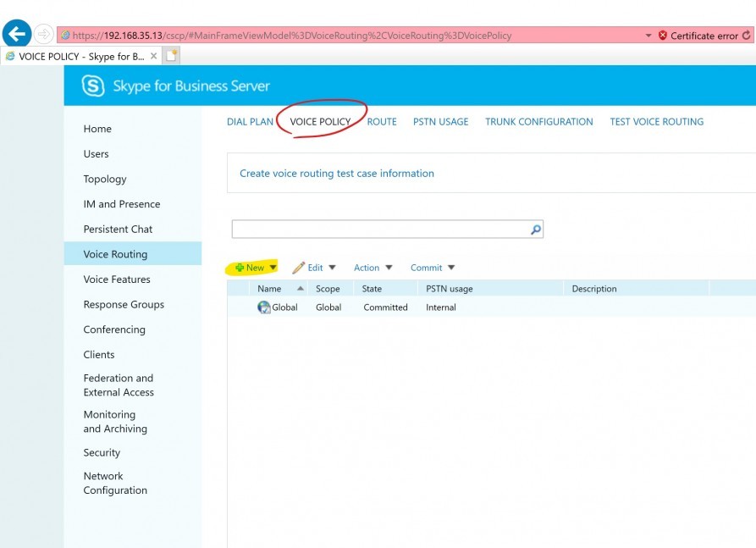The height and width of the screenshot is (548, 756).
Task: Open the new browser tab button
Action: point(172,56)
